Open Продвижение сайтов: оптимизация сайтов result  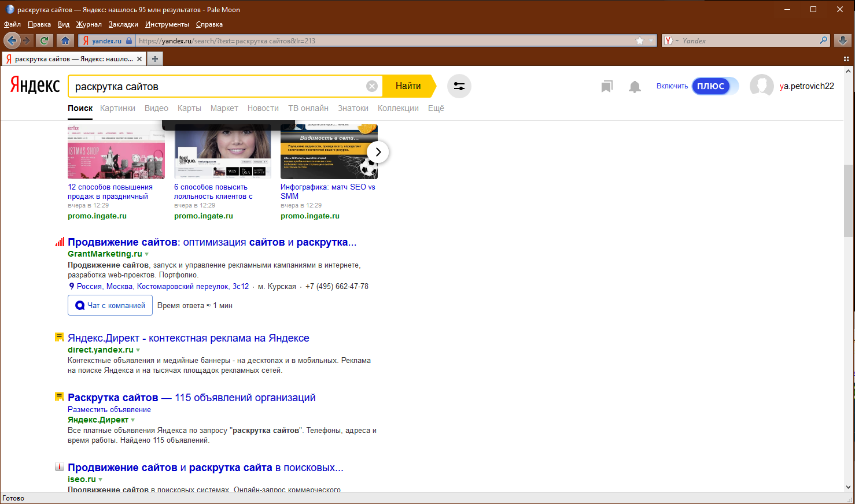[212, 242]
